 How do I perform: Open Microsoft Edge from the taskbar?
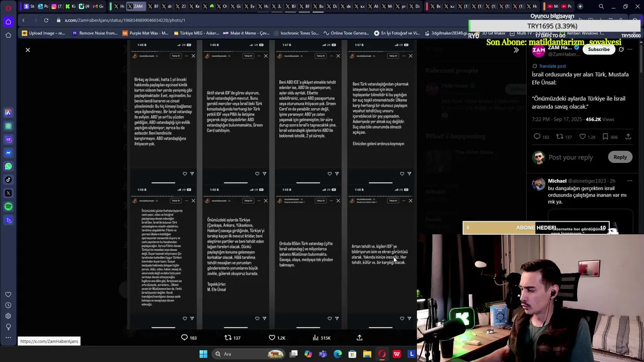point(338,354)
